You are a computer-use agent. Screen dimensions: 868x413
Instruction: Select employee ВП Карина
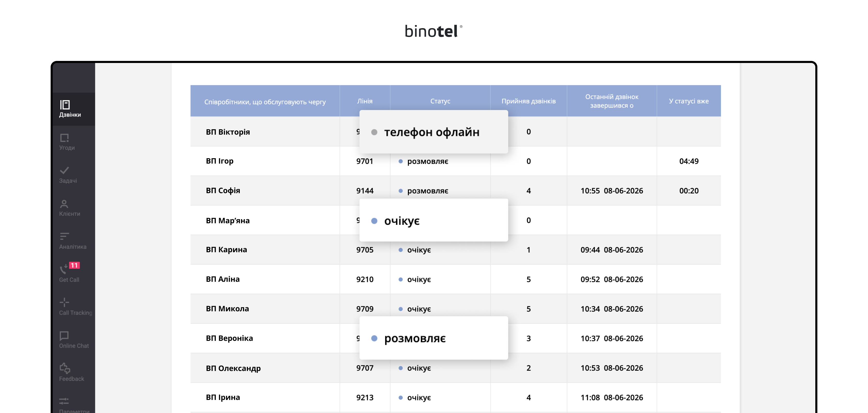[227, 250]
